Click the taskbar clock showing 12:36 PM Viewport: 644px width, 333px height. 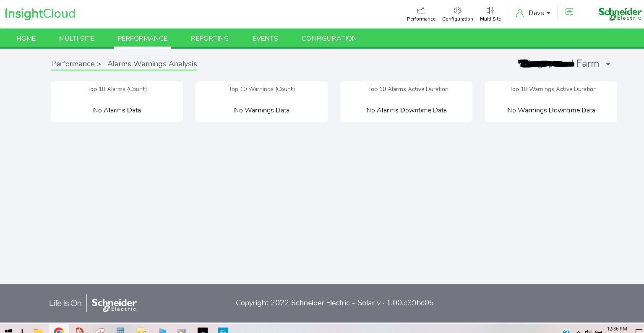click(617, 329)
